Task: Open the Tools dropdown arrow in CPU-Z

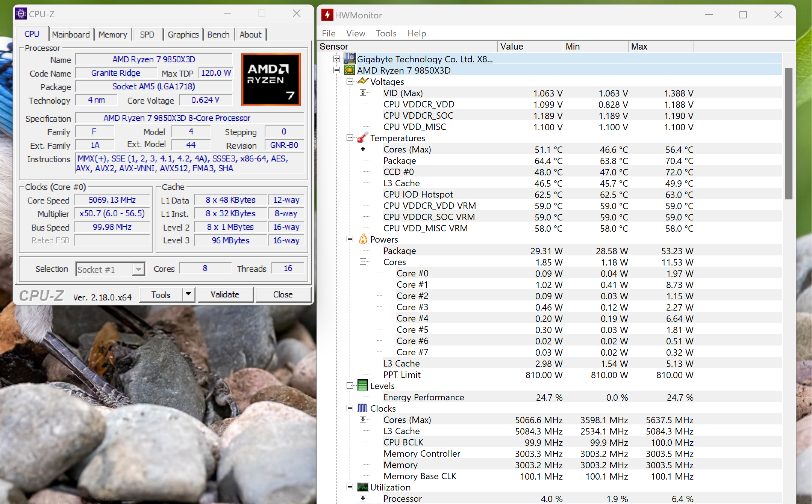Action: pos(189,294)
